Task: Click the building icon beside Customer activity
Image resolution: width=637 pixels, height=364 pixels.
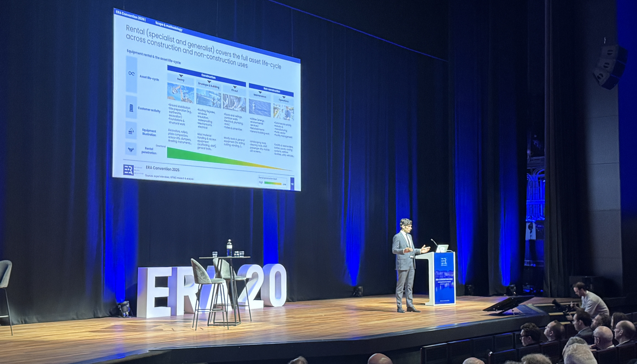Action: (131, 108)
